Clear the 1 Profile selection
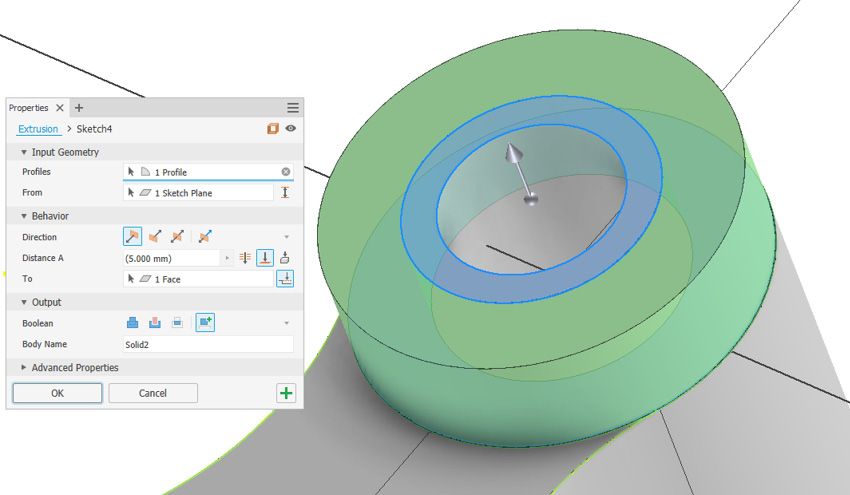This screenshot has height=495, width=850. (x=286, y=172)
